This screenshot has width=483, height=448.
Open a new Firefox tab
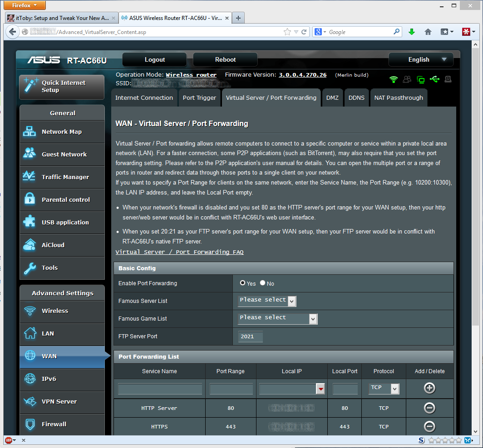point(238,18)
